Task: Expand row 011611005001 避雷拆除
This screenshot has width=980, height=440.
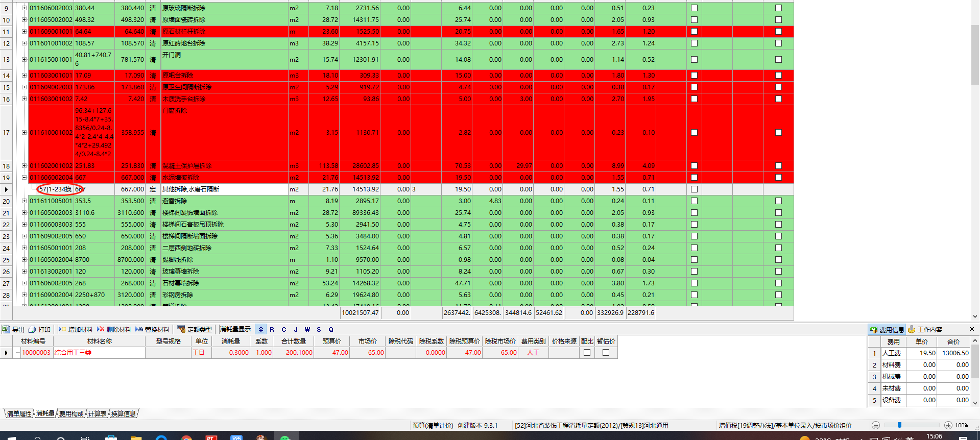Action: (24, 201)
